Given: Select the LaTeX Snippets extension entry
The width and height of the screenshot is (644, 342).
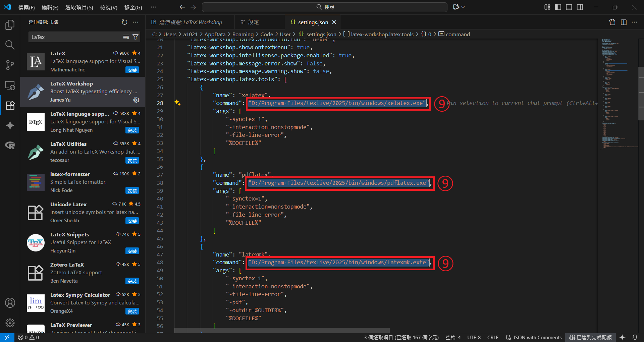Looking at the screenshot, I should [83, 243].
